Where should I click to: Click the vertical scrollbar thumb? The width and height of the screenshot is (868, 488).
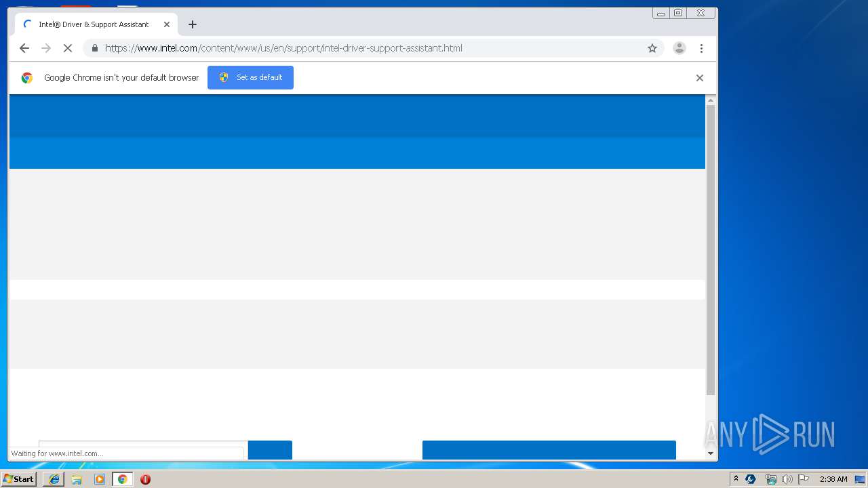[x=711, y=250]
